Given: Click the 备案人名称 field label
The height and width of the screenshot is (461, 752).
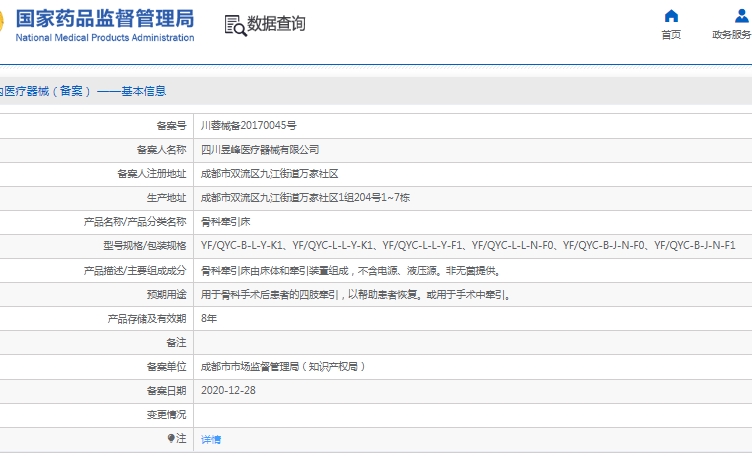Looking at the screenshot, I should pyautogui.click(x=161, y=150).
